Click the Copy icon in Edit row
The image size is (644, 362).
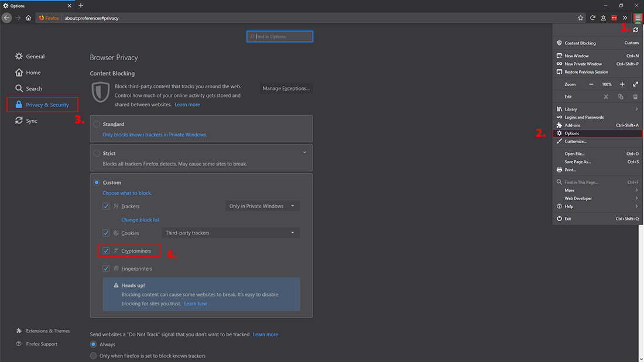click(x=621, y=97)
